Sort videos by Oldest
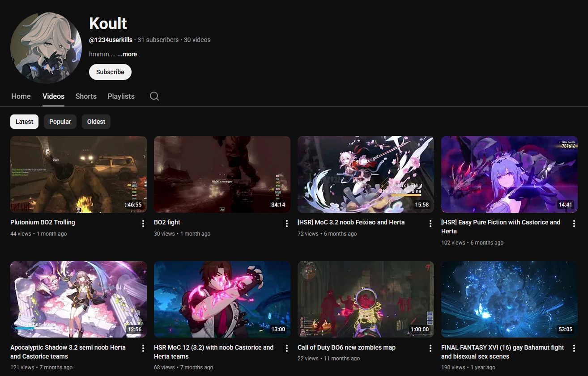Image resolution: width=588 pixels, height=376 pixels. tap(96, 122)
